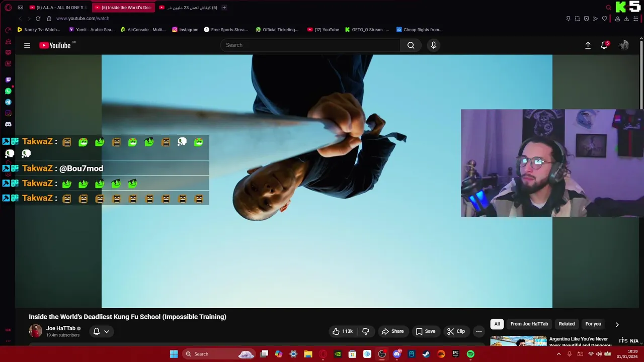The height and width of the screenshot is (362, 644).
Task: Open Yamli - Arabic Search bookmark
Action: [92, 30]
